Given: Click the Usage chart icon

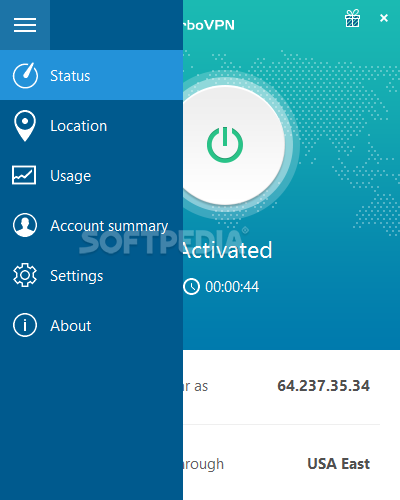Looking at the screenshot, I should coord(24,175).
